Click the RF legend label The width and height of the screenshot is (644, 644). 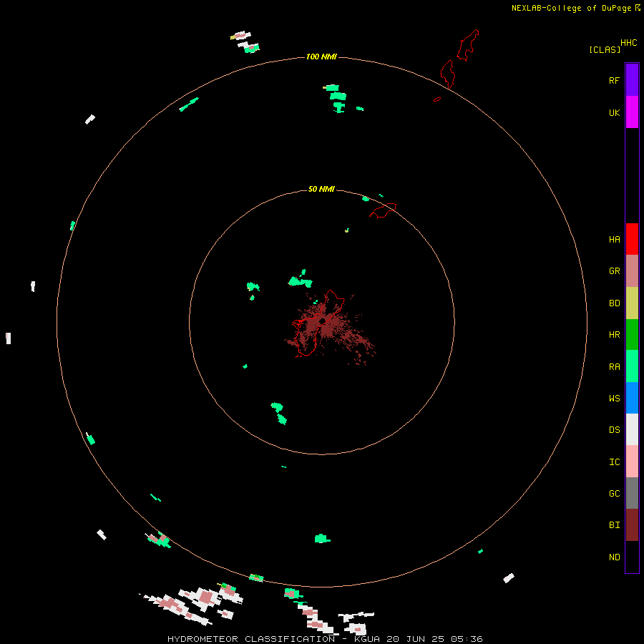614,80
